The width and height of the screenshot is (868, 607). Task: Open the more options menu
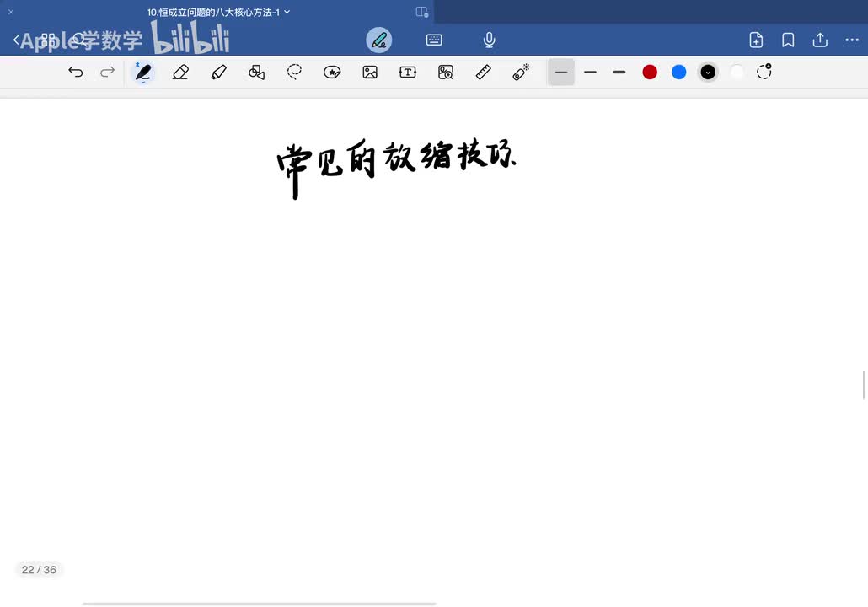click(852, 40)
